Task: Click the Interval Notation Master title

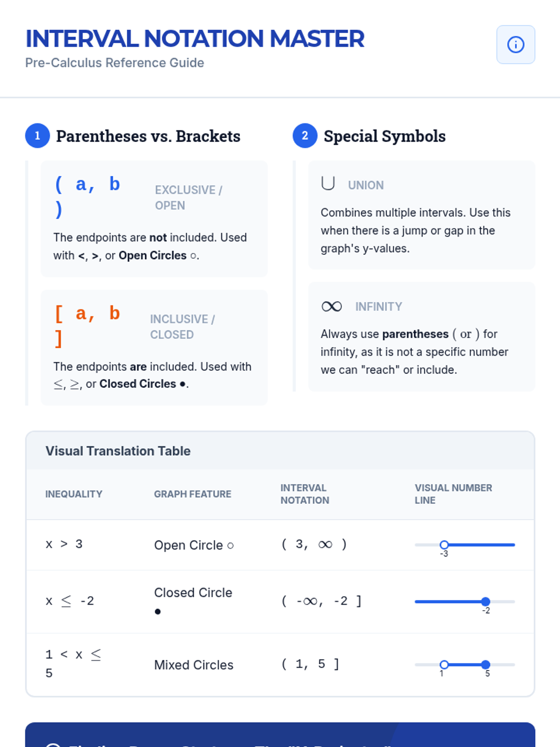Action: [x=195, y=39]
